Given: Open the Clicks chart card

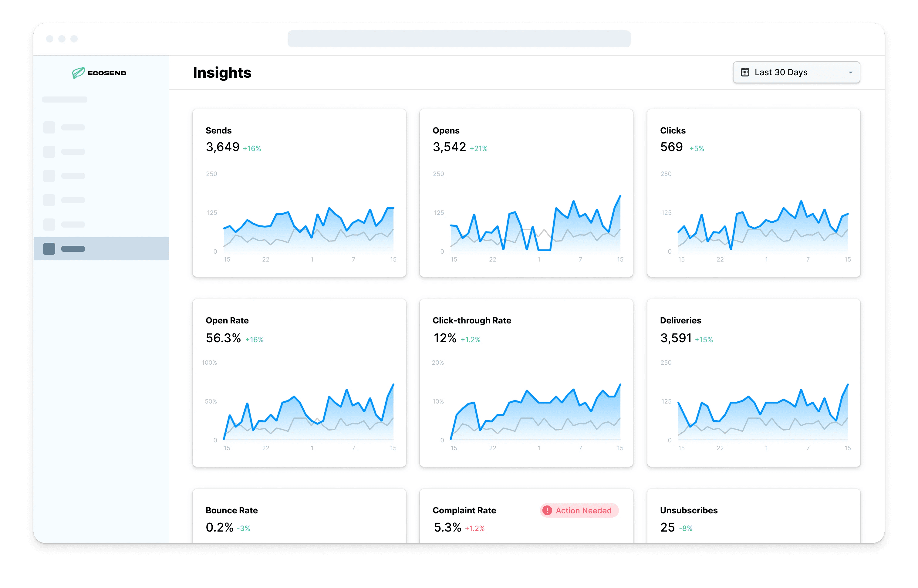Looking at the screenshot, I should [754, 193].
